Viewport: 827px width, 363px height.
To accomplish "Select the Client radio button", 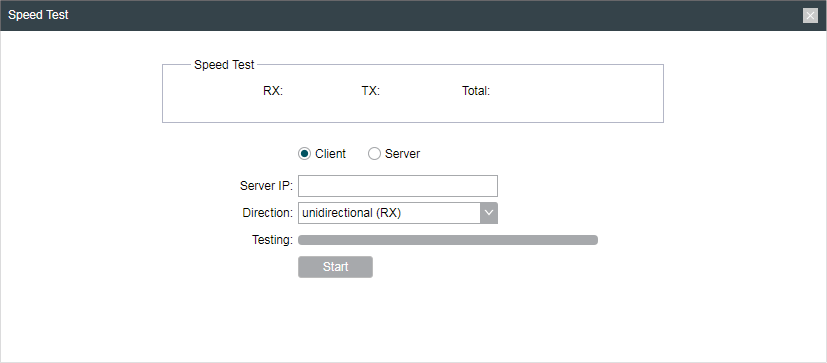I will pos(304,154).
